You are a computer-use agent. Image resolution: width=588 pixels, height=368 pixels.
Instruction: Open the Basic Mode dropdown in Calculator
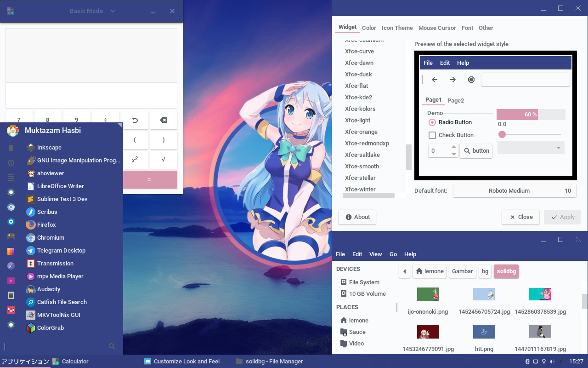coord(93,11)
